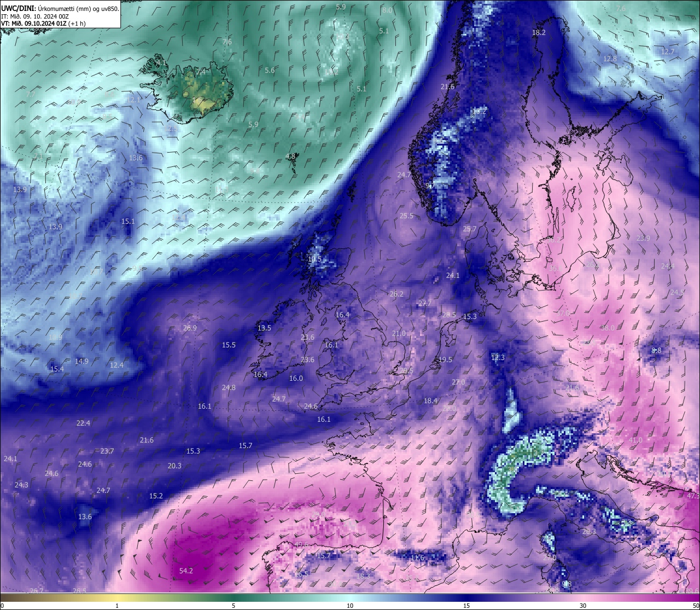Screen dimensions: 700x610
Task: Click the 15.1 value label
Action: tap(128, 221)
